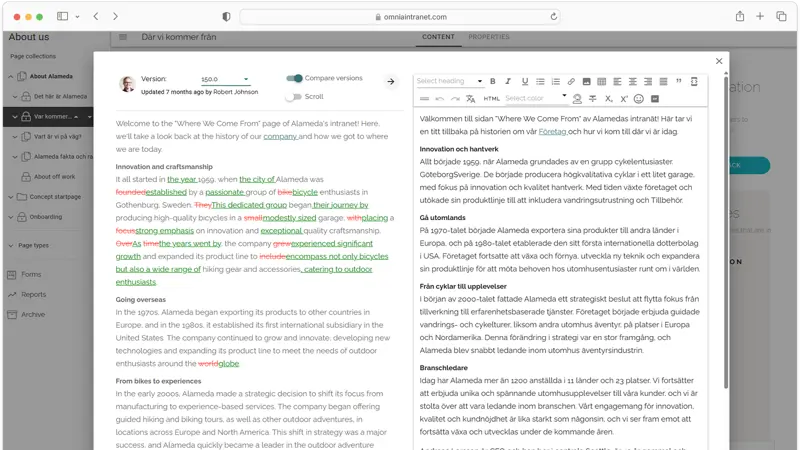Click the arrow button beside Compare versions
This screenshot has width=800, height=450.
pyautogui.click(x=391, y=82)
